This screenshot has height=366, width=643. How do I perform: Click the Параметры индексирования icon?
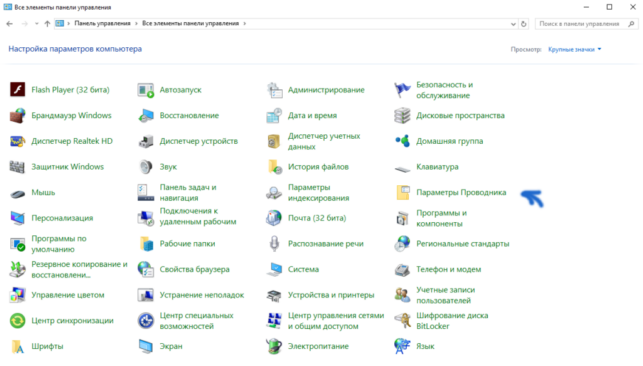point(274,193)
